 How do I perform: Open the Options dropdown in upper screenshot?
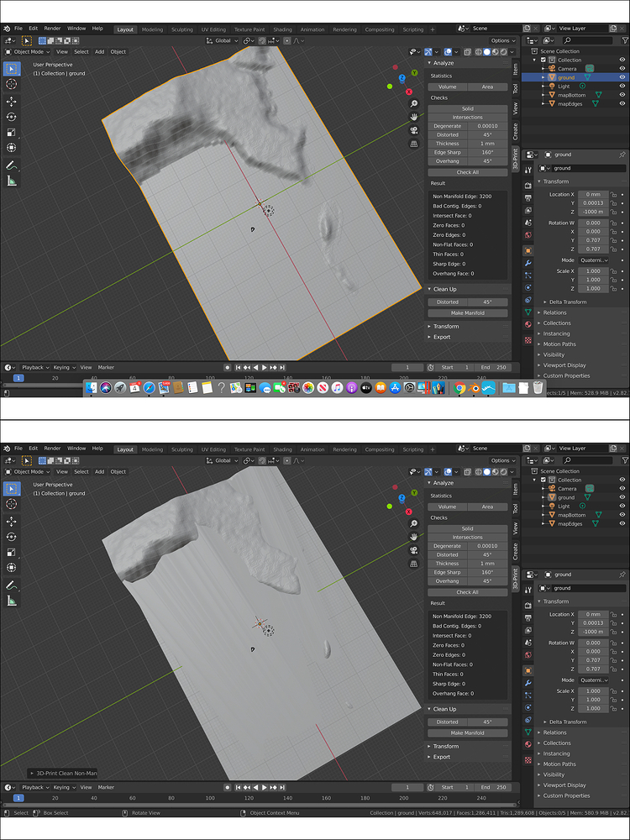coord(502,40)
